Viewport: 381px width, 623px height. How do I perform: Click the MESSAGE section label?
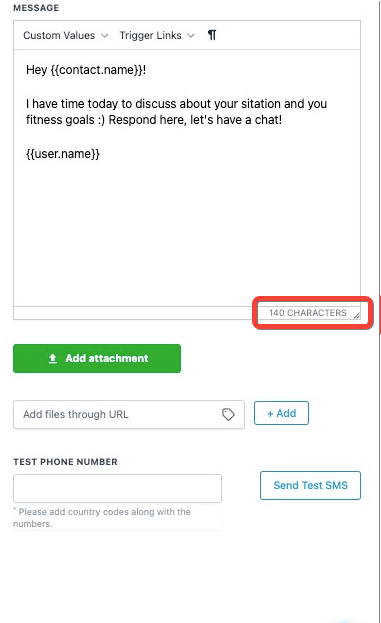[x=36, y=8]
